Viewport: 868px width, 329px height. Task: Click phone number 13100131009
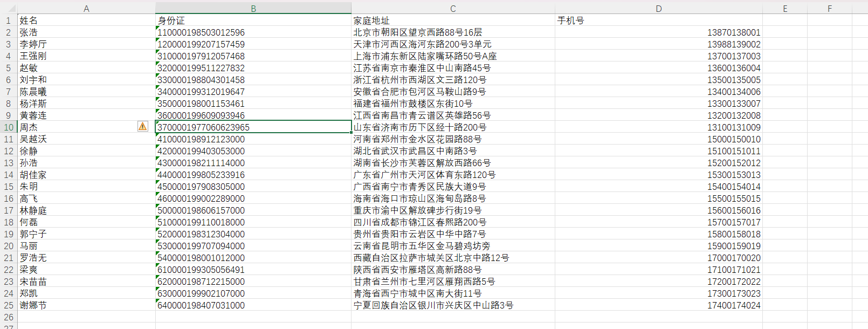[659, 127]
